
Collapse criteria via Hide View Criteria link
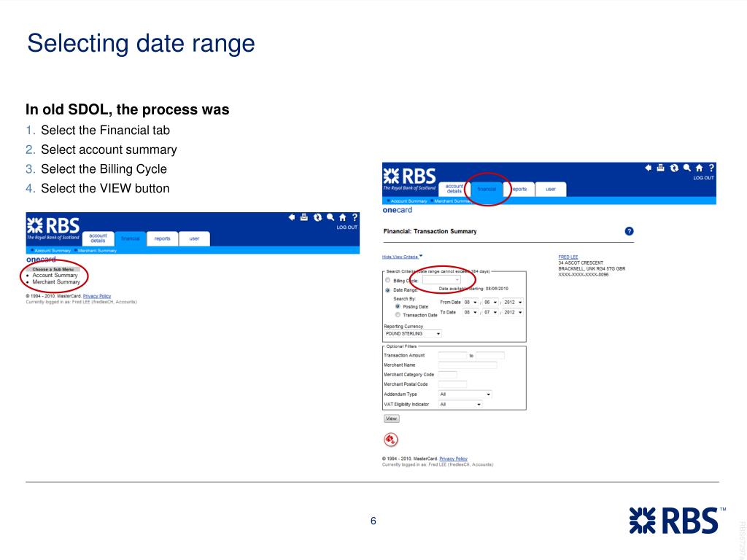402,257
